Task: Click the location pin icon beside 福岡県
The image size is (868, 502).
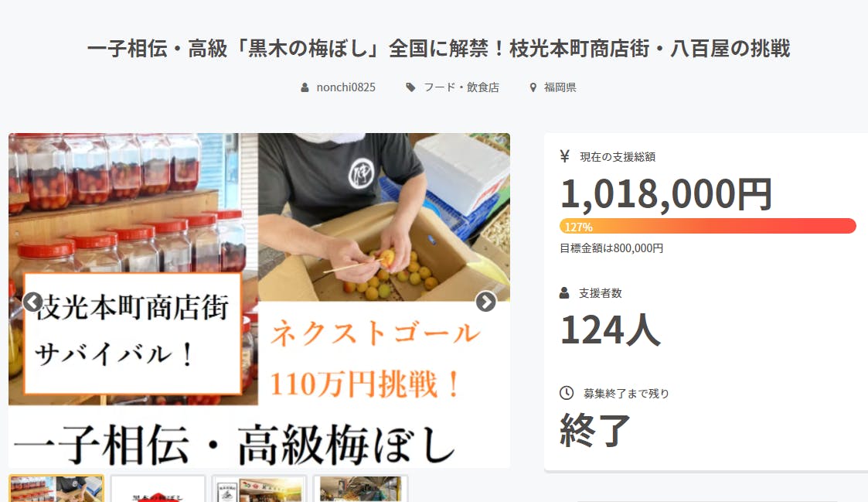Action: 533,87
